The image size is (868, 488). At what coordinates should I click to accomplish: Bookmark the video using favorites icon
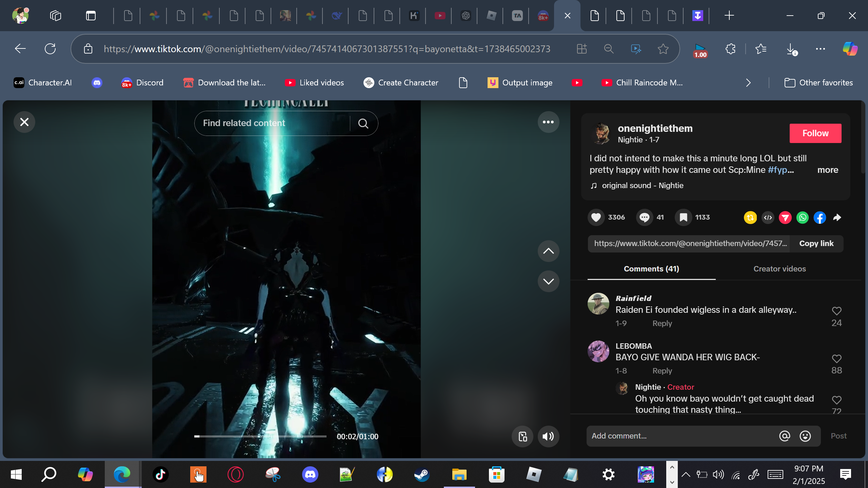683,217
